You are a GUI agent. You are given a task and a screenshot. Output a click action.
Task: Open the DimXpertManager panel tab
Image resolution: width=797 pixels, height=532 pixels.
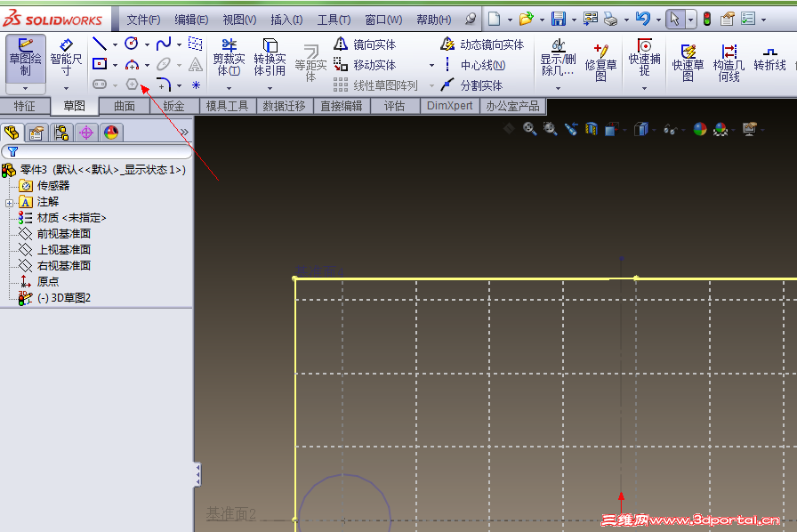[86, 133]
